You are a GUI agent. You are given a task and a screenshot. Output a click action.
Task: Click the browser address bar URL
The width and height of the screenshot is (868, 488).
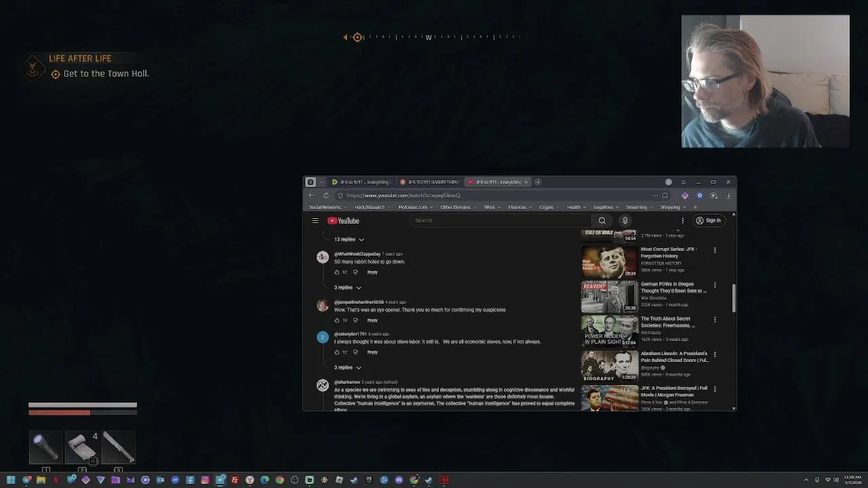point(403,195)
